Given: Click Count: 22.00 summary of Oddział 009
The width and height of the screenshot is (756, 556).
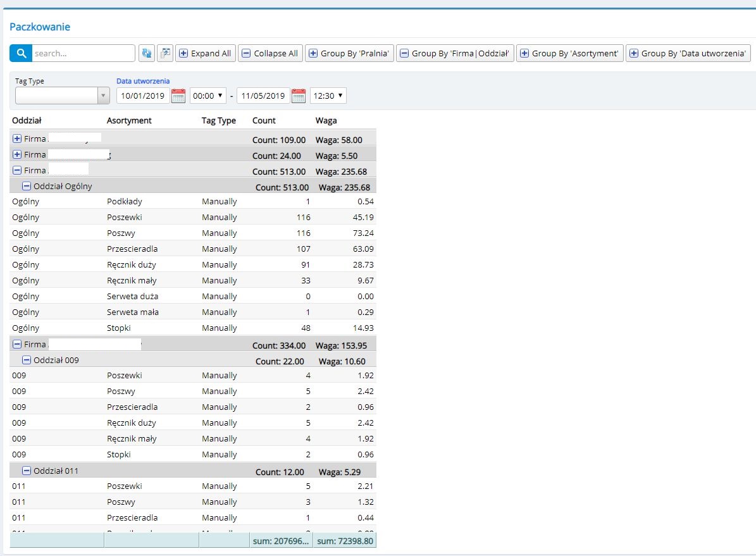Looking at the screenshot, I should point(280,362).
